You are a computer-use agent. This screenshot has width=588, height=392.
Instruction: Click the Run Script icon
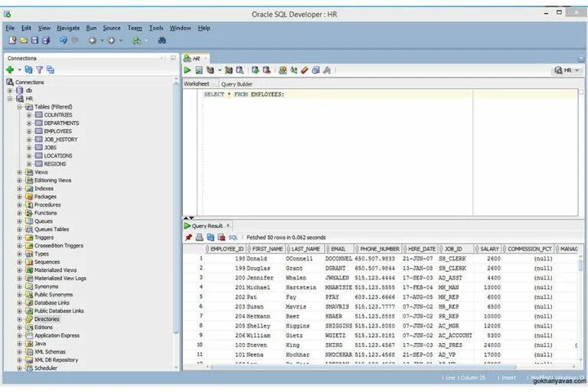coord(199,70)
